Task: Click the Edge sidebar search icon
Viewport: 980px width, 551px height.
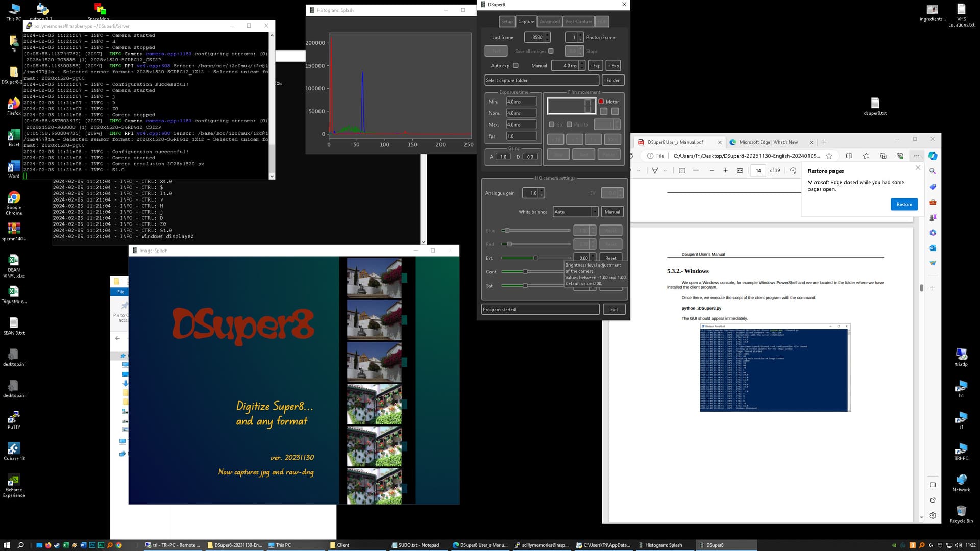Action: (x=933, y=171)
